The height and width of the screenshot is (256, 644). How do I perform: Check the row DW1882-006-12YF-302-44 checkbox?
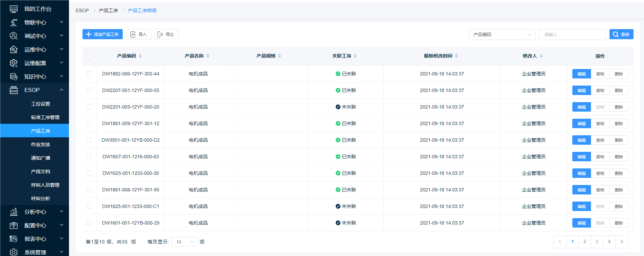pyautogui.click(x=89, y=74)
